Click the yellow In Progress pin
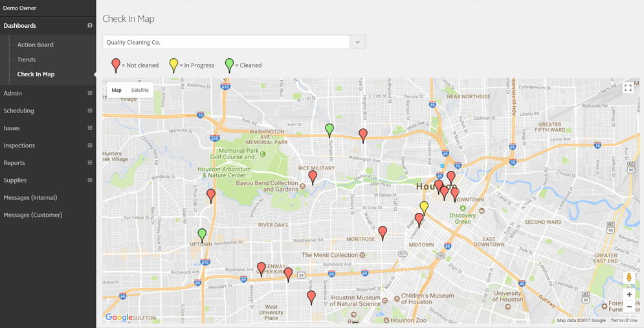This screenshot has height=328, width=644. (424, 208)
